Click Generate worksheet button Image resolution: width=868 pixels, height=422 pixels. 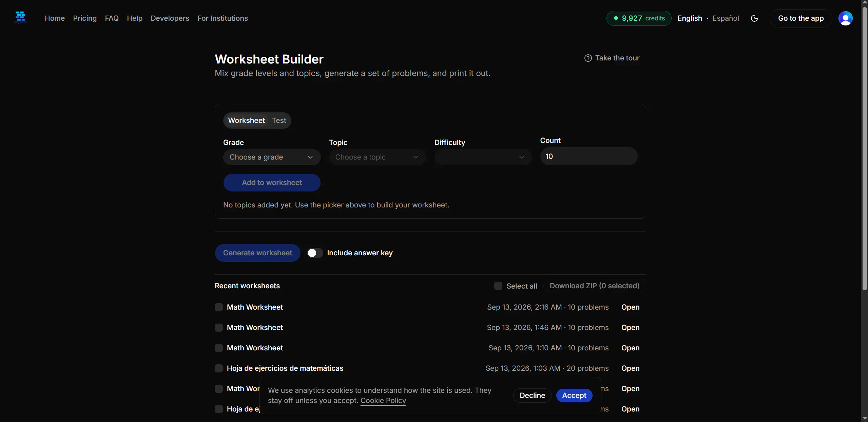pyautogui.click(x=257, y=253)
